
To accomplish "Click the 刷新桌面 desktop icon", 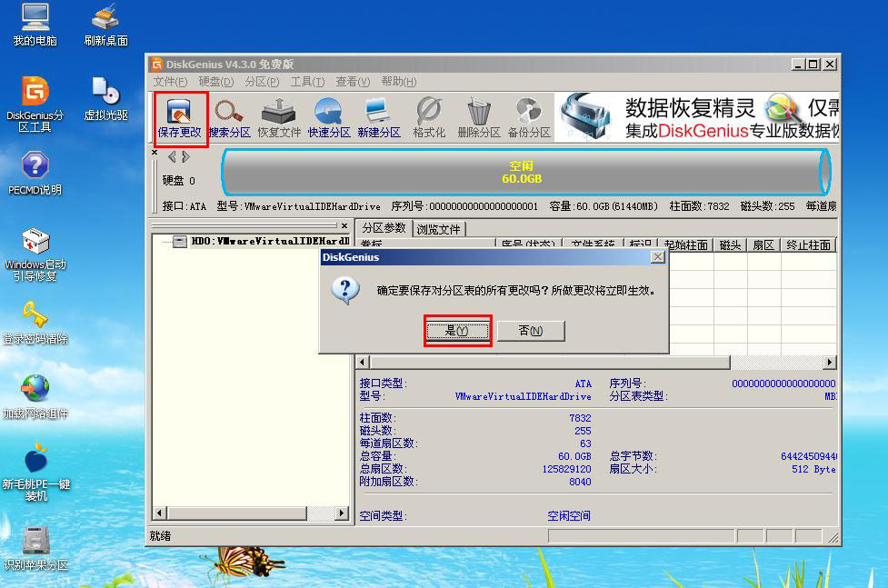I will pos(106,25).
